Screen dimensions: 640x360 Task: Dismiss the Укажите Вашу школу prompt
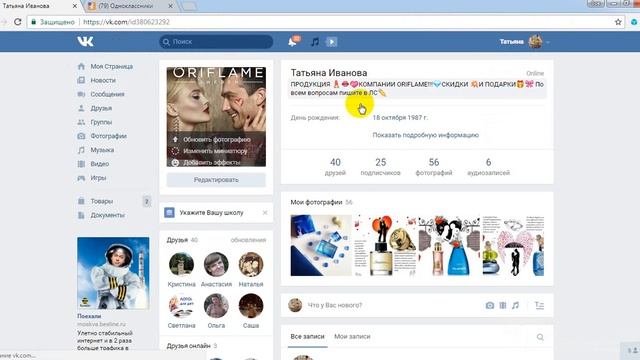coord(265,213)
